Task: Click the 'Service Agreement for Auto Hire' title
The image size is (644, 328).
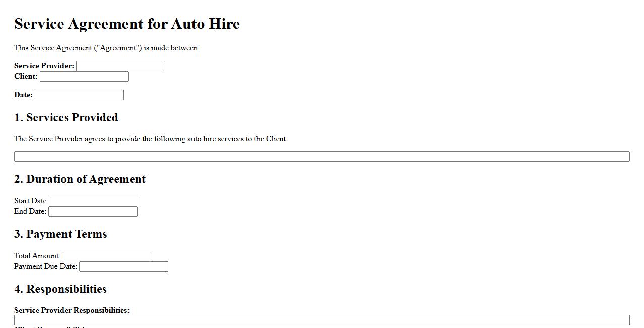Action: click(x=127, y=24)
